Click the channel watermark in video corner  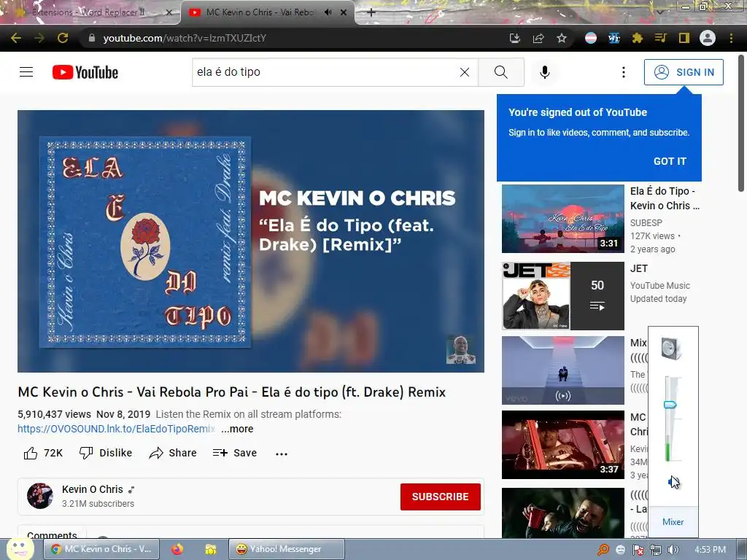coord(460,349)
